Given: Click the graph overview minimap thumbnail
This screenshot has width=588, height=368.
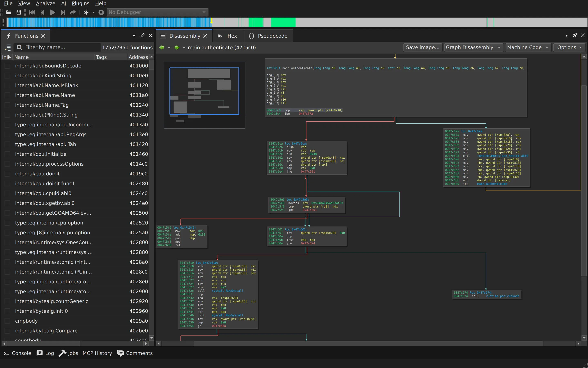Looking at the screenshot, I should point(204,95).
